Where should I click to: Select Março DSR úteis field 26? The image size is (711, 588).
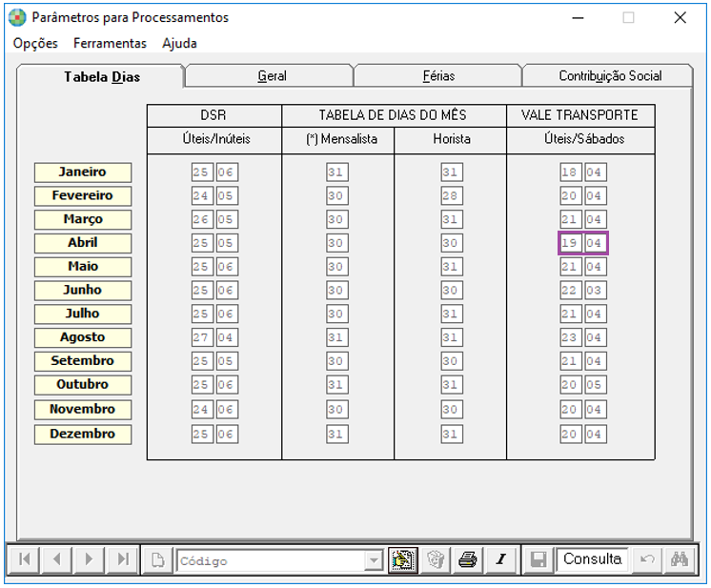[202, 219]
